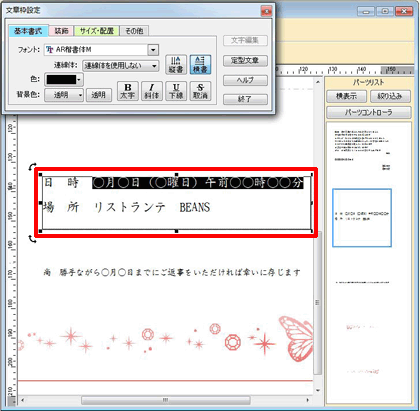Image resolution: width=420 pixels, height=411 pixels.
Task: Click the bottom-center resize handle of text frame
Action: pyautogui.click(x=176, y=231)
